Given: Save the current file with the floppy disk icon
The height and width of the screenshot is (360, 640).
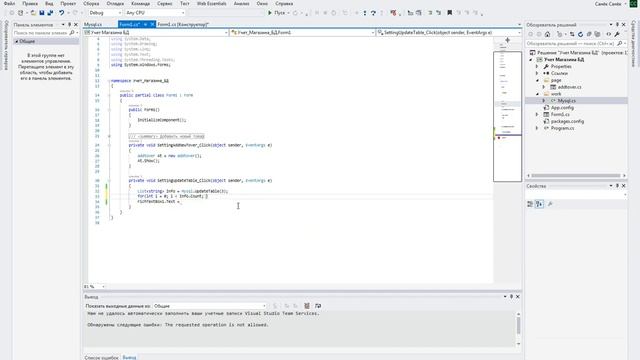Looking at the screenshot, I should pyautogui.click(x=42, y=13).
